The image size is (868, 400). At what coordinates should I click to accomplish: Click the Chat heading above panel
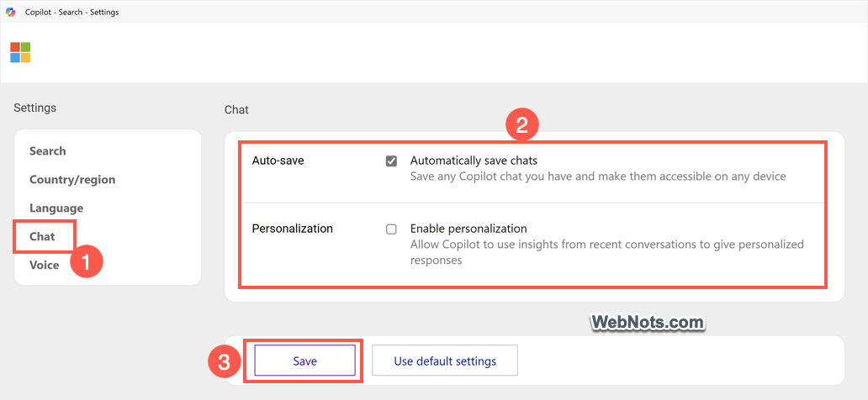pos(236,110)
